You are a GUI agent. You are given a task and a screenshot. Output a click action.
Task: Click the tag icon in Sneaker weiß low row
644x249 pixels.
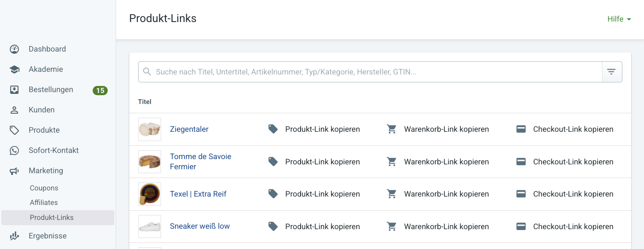(273, 227)
